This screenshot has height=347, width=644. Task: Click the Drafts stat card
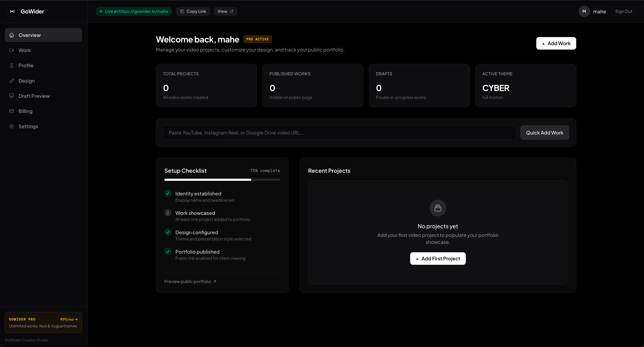click(x=419, y=86)
